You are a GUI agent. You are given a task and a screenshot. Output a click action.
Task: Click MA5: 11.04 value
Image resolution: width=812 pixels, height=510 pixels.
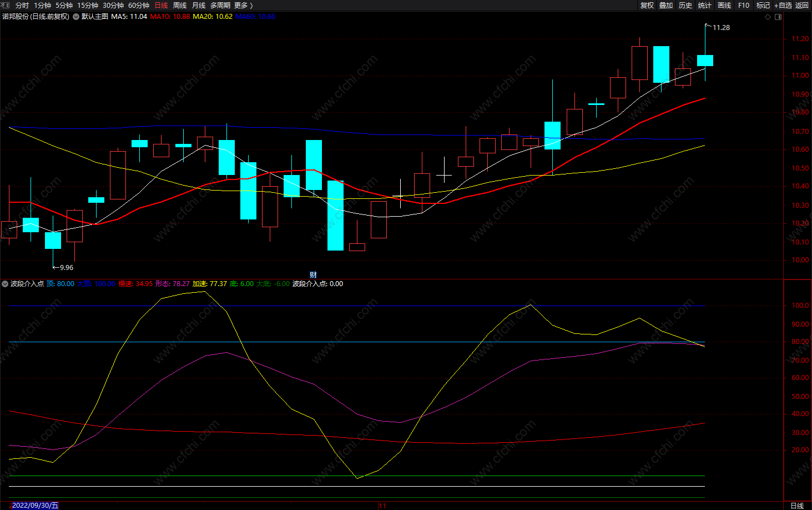pos(129,17)
